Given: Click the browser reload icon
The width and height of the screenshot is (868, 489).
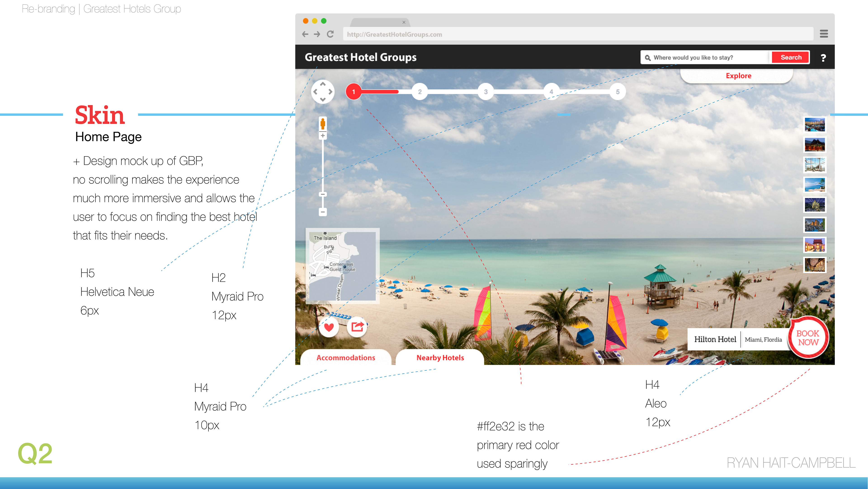Looking at the screenshot, I should click(x=330, y=34).
